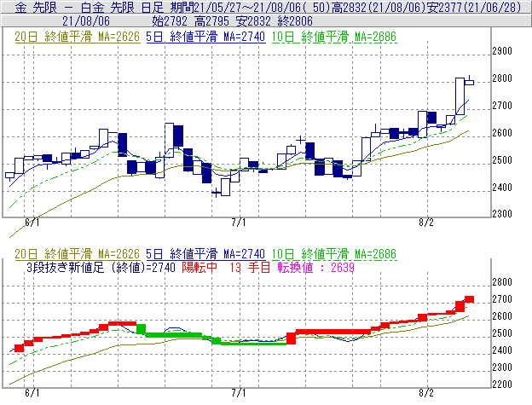Click the 7/1 date label under the upper chart
The height and width of the screenshot is (405, 532).
click(239, 223)
